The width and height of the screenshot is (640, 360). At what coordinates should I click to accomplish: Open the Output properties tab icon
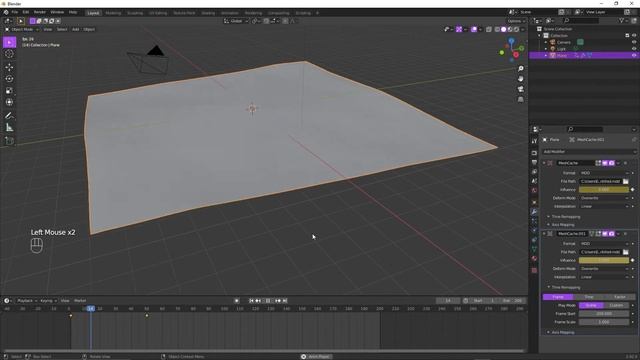click(534, 162)
